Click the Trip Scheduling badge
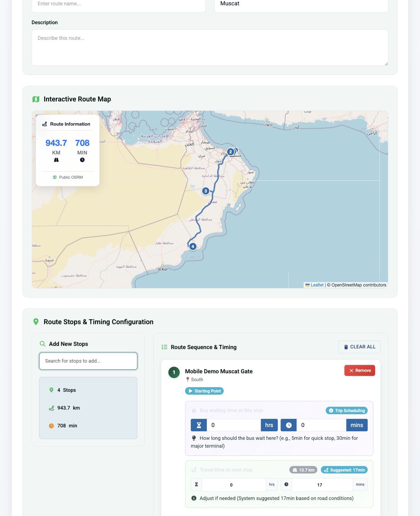The width and height of the screenshot is (420, 516). (x=347, y=410)
